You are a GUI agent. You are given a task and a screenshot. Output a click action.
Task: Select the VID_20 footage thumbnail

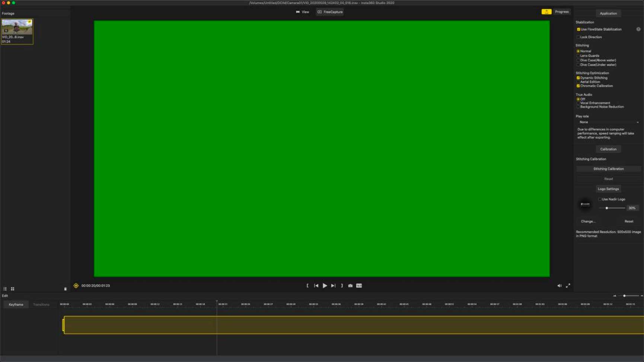click(x=17, y=32)
